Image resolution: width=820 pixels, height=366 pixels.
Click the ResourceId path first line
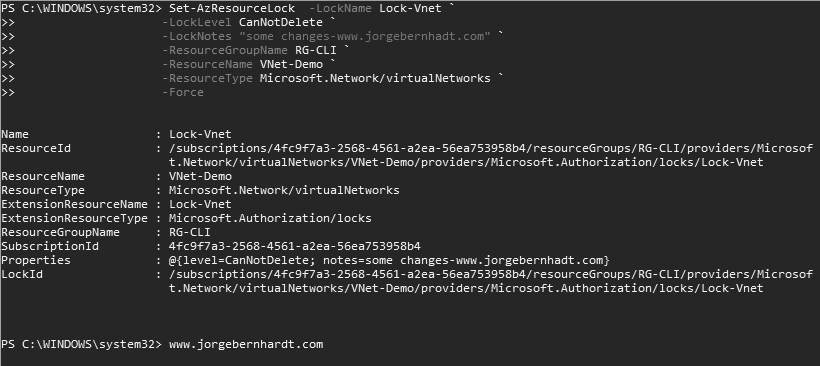click(x=491, y=148)
